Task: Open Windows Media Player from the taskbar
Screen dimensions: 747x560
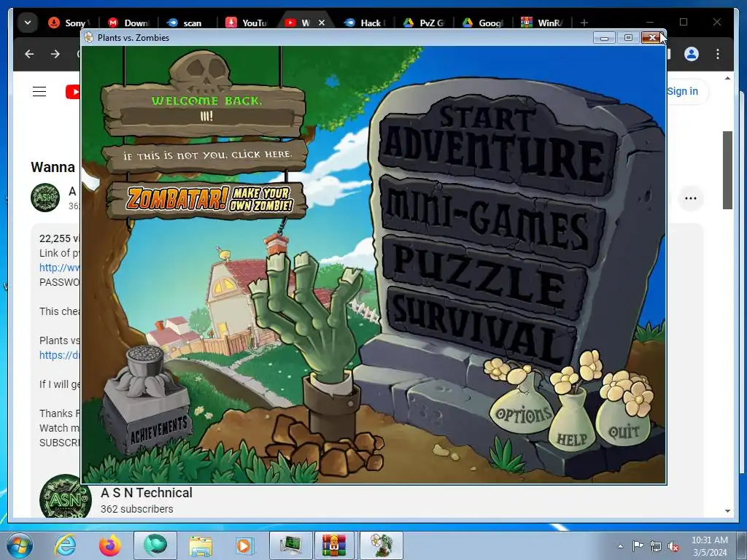Action: 245,545
